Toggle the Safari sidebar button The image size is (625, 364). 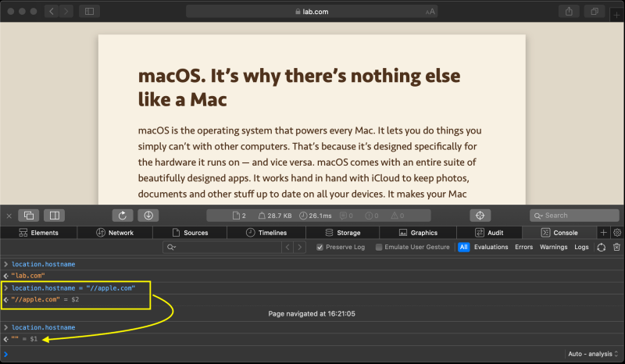(89, 11)
